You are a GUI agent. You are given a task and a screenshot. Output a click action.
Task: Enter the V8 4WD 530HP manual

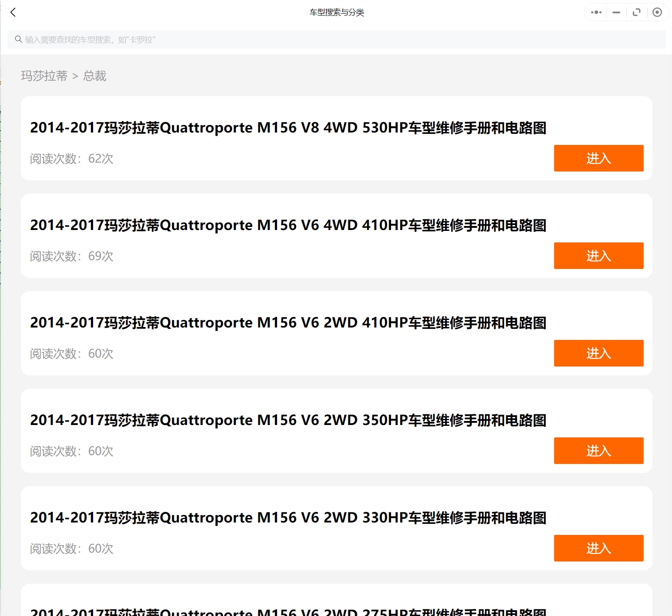point(598,158)
